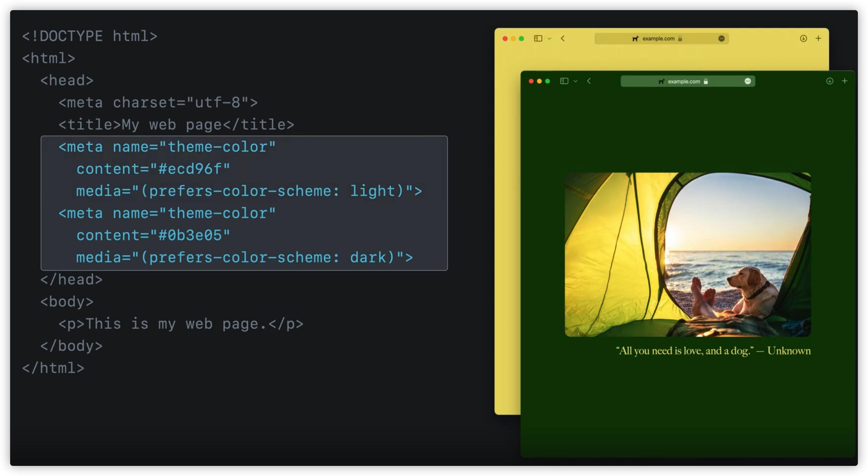868x476 pixels.
Task: Focus the example.com address field in yellow window
Action: coord(658,38)
